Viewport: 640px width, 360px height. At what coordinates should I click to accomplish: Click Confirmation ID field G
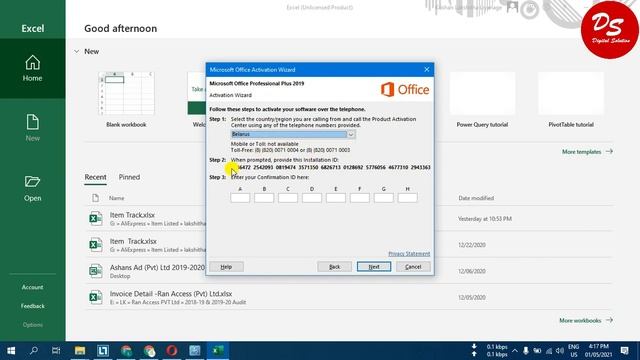pos(384,198)
